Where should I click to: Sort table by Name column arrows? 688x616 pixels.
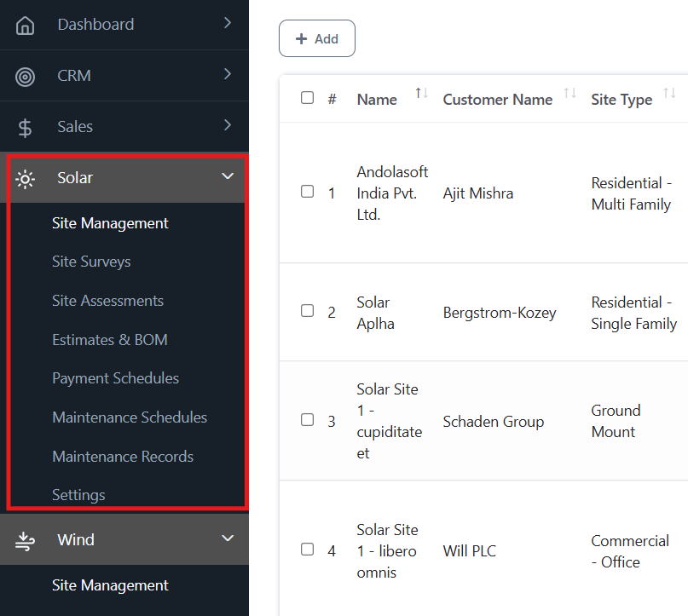pos(421,94)
